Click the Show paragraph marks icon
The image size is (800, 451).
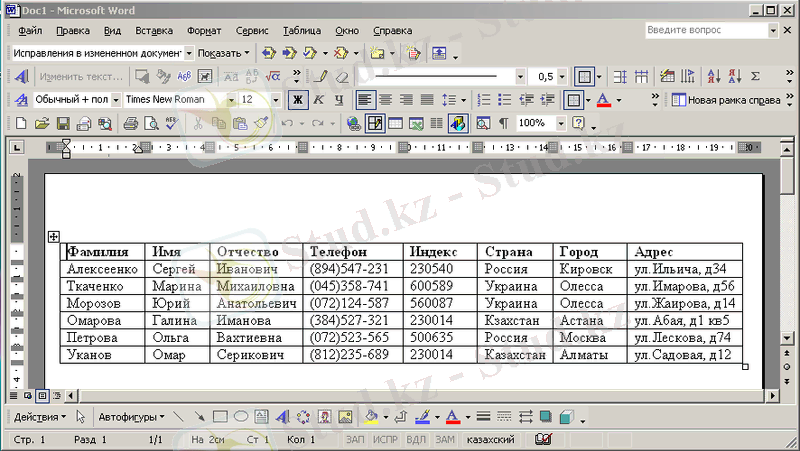tap(503, 124)
